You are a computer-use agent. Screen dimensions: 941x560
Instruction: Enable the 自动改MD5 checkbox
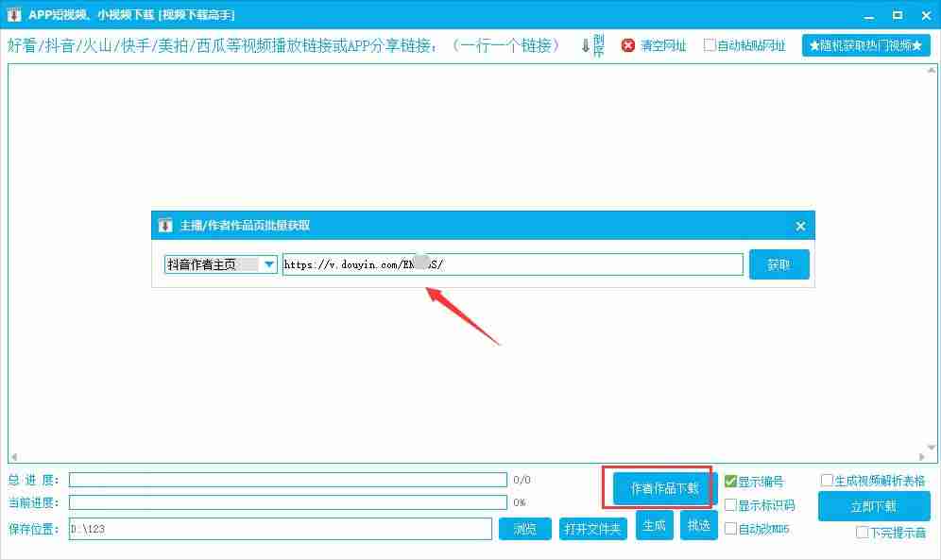coord(730,528)
